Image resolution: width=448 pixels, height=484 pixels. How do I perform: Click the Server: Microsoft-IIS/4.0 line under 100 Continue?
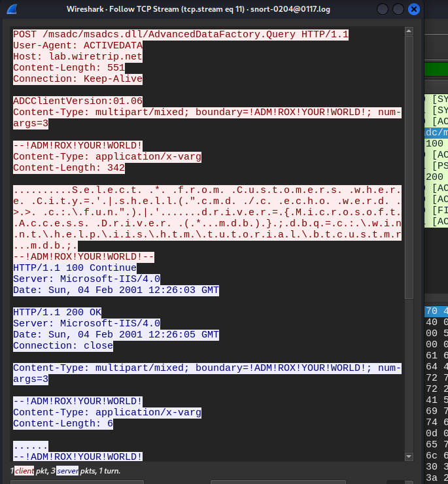click(86, 279)
